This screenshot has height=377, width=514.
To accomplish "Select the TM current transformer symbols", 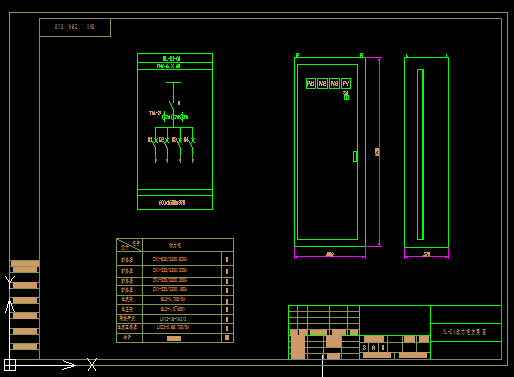I will coord(175,117).
